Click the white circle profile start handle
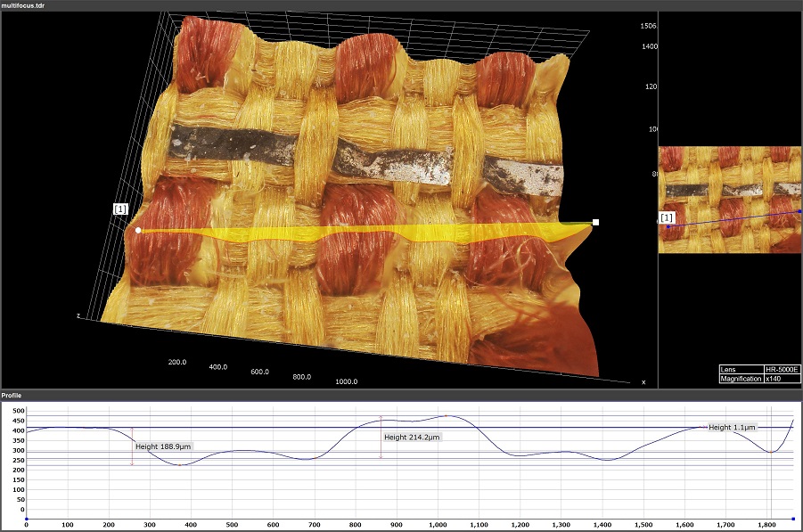The height and width of the screenshot is (532, 803). (138, 230)
